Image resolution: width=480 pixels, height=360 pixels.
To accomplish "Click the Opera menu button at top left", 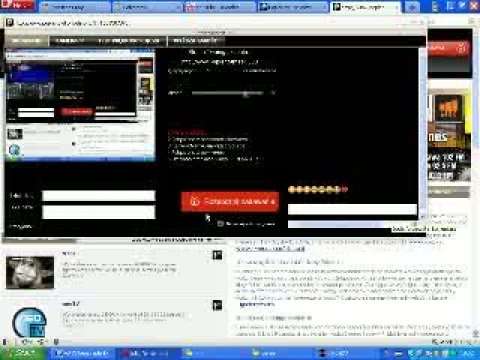I will (x=17, y=5).
